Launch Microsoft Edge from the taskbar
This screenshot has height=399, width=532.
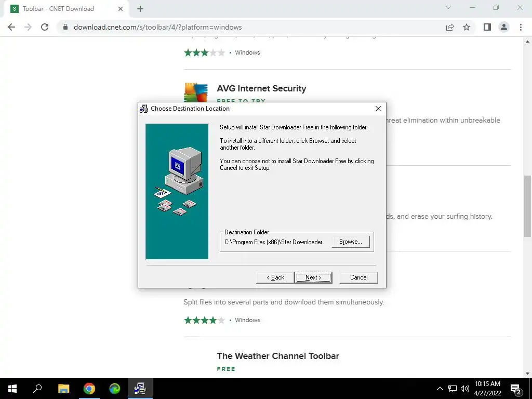click(115, 389)
